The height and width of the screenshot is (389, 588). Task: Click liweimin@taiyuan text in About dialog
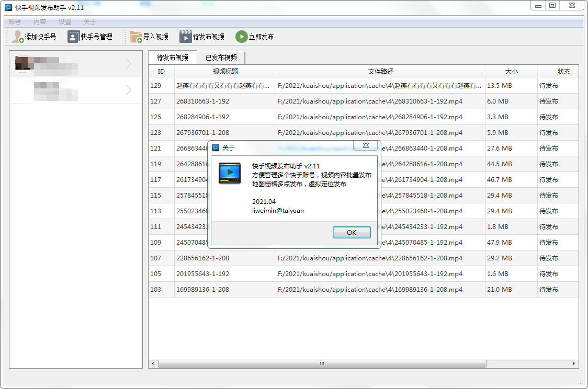coord(278,211)
